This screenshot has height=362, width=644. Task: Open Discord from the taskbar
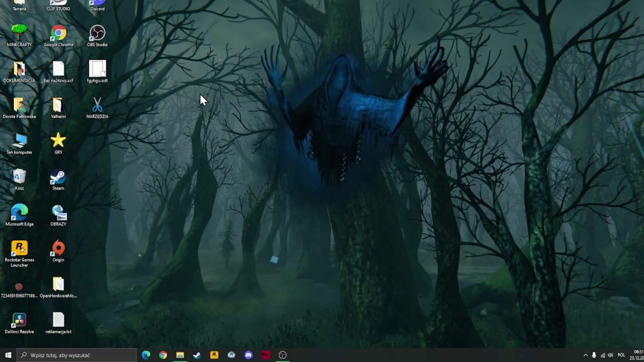[249, 355]
